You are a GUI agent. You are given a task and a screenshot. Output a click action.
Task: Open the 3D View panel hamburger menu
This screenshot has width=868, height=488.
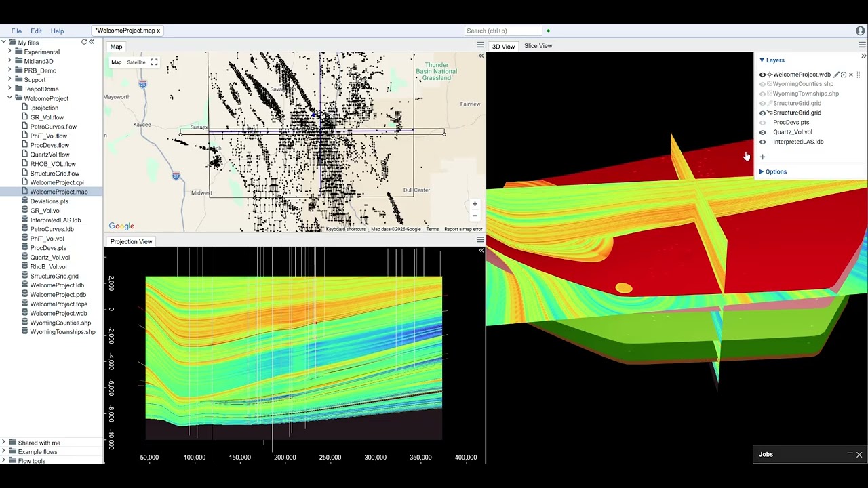(863, 45)
